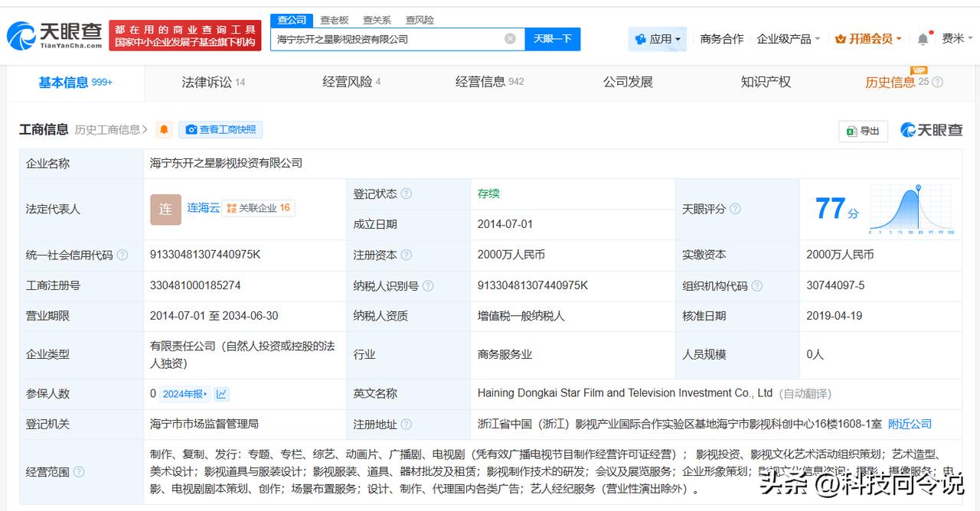The height and width of the screenshot is (511, 980).
Task: Click the help icon beside 注册资本
Action: [x=407, y=255]
